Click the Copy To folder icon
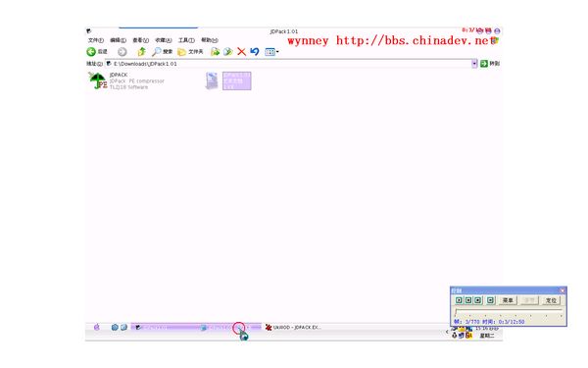The width and height of the screenshot is (588, 368). [227, 52]
